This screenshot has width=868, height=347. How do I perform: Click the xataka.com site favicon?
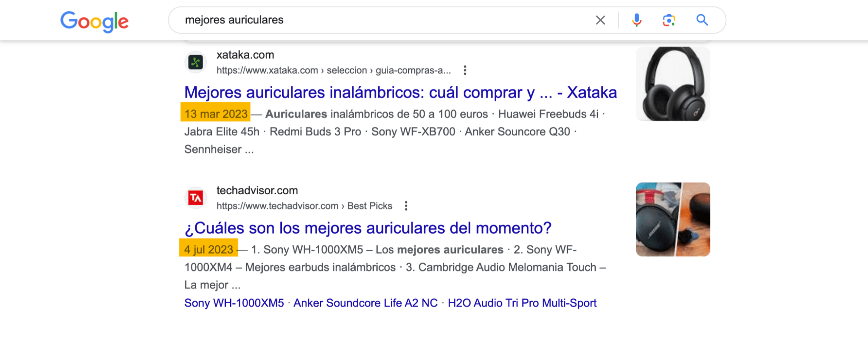point(196,62)
